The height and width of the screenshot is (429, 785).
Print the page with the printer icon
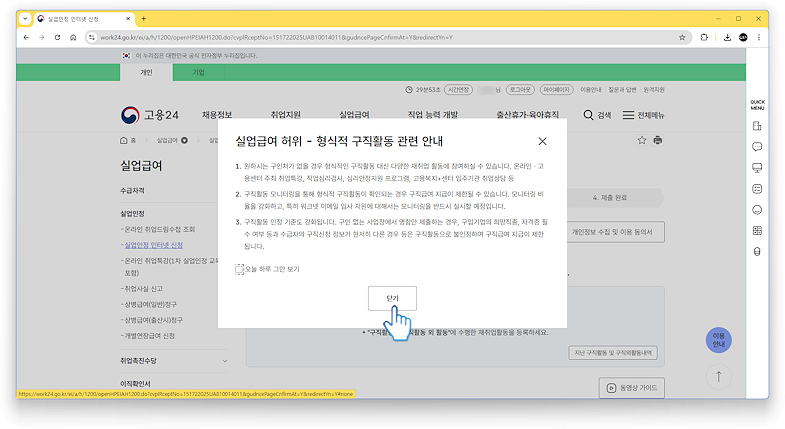(x=658, y=141)
